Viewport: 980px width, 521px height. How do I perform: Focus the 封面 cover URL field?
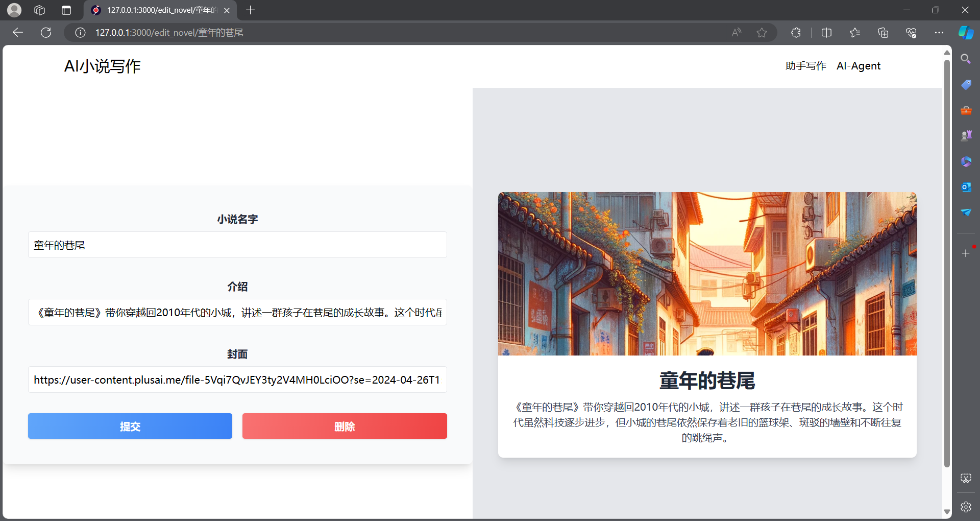point(237,380)
